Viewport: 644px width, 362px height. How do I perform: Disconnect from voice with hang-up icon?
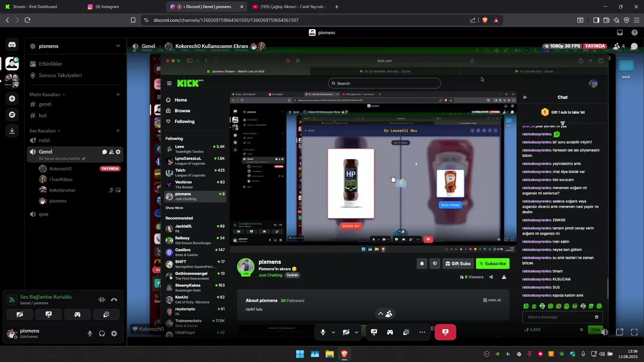click(x=114, y=300)
